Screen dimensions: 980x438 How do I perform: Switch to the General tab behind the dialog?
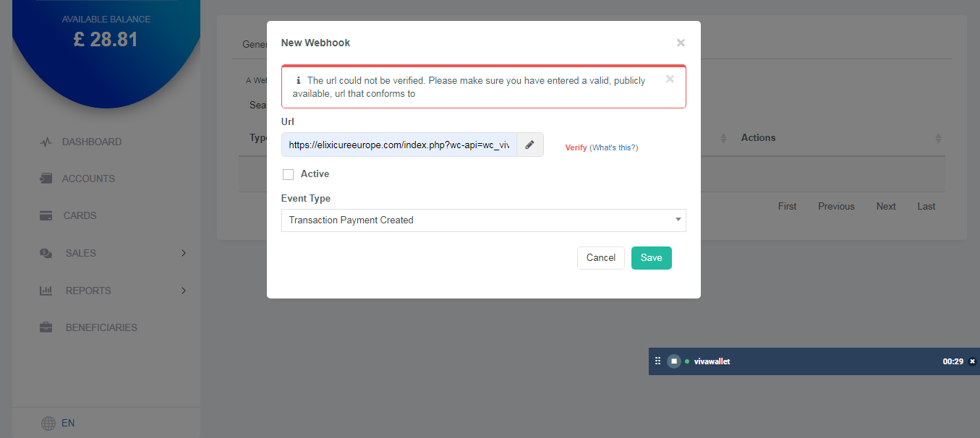pyautogui.click(x=255, y=44)
